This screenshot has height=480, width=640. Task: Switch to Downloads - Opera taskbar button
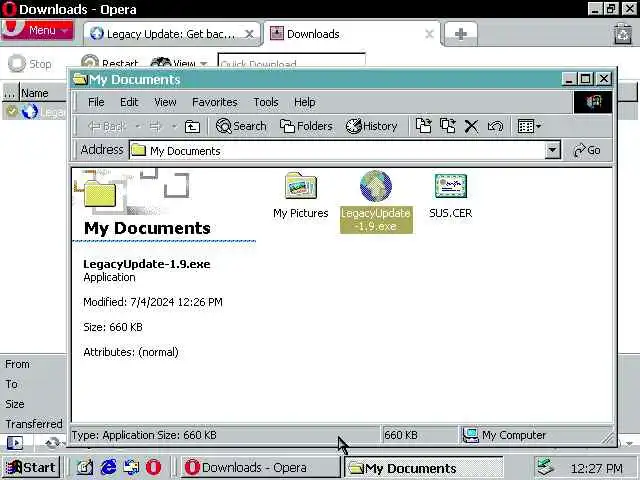(260, 467)
